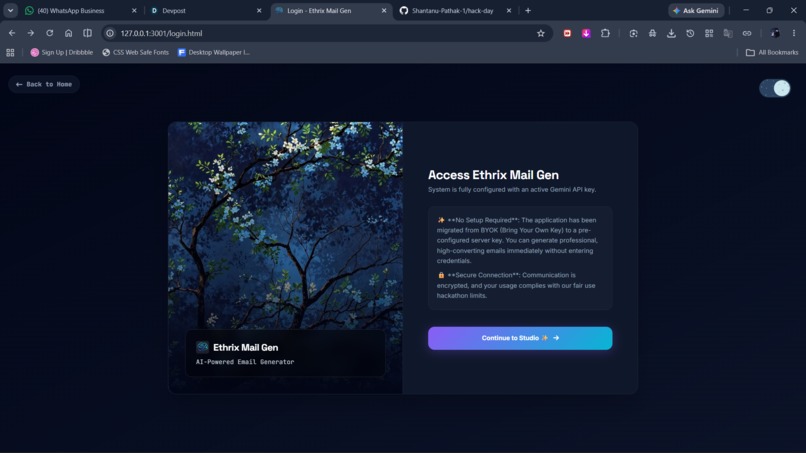This screenshot has height=453, width=806.
Task: Click the Secure Connection paragraph
Action: [x=516, y=285]
